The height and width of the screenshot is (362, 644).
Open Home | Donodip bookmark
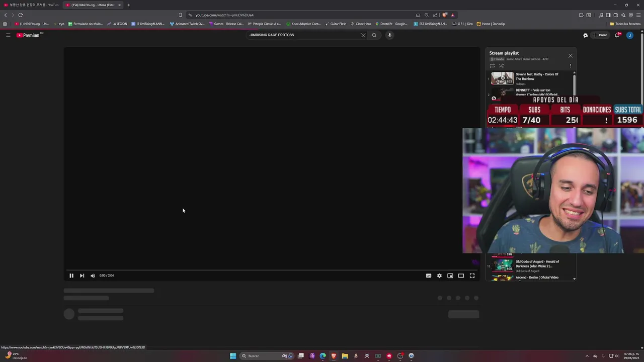(x=491, y=24)
